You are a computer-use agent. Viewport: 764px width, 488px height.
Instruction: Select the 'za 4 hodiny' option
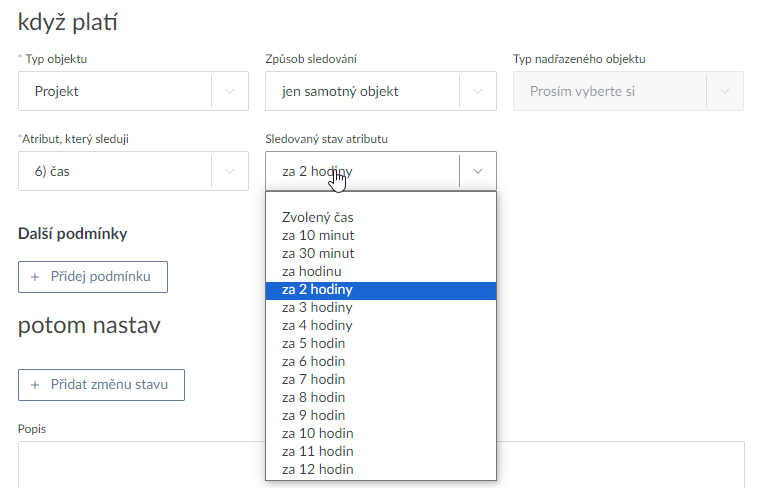(x=317, y=325)
